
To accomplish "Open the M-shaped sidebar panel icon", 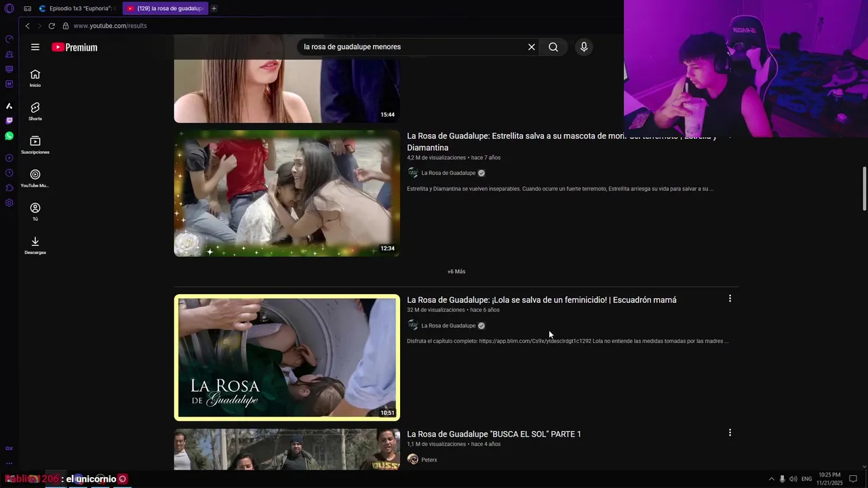I will [x=9, y=84].
